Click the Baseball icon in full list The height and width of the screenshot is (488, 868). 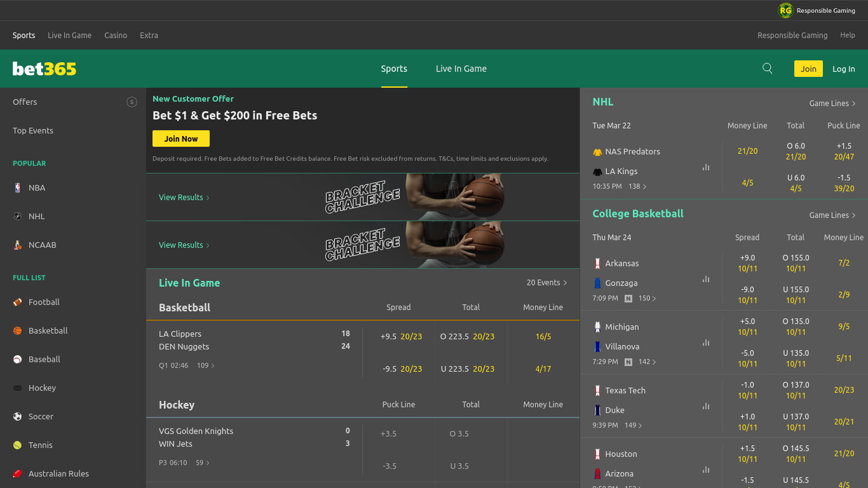[x=18, y=359]
